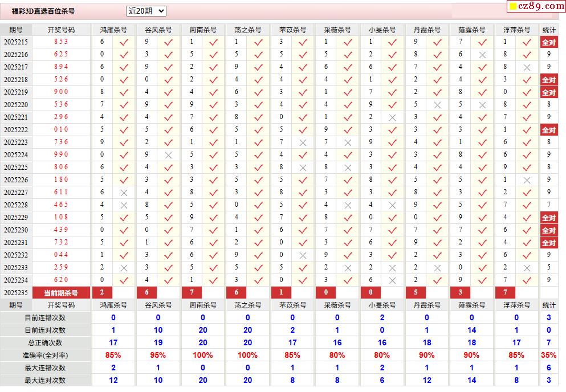Click the X mark for 采薇 in row 2025223

tap(348, 142)
